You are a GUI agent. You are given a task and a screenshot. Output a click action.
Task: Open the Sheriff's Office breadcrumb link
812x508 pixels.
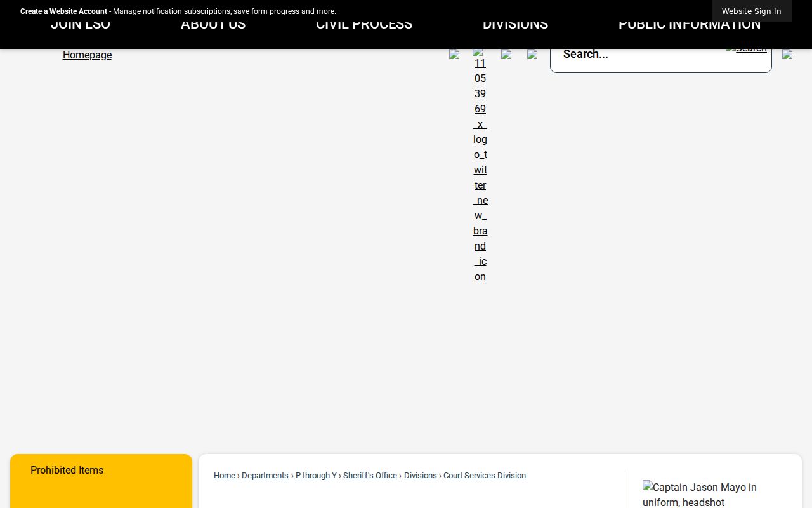point(370,476)
